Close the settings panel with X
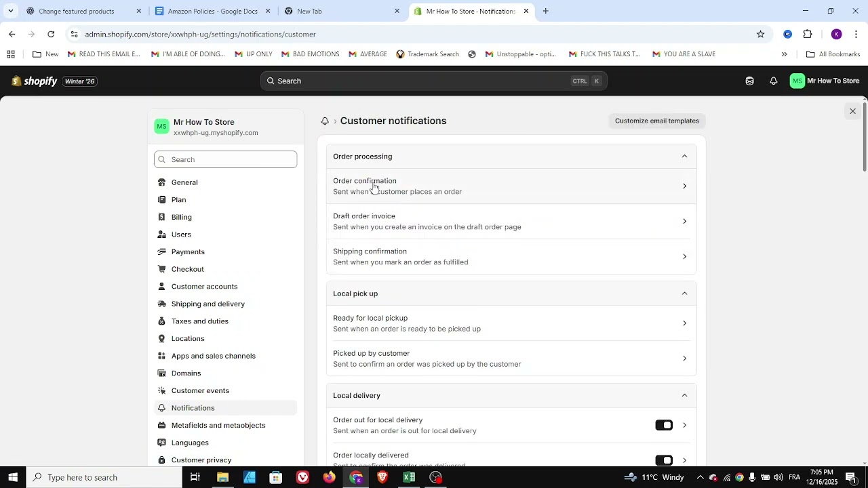 pyautogui.click(x=852, y=111)
